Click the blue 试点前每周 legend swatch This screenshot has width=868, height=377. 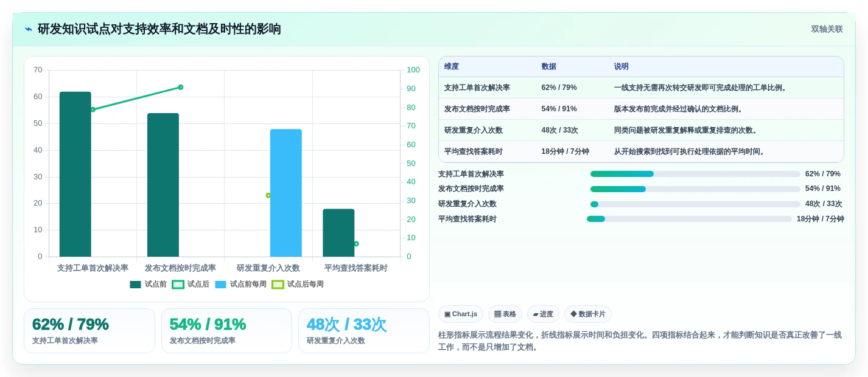tap(220, 285)
